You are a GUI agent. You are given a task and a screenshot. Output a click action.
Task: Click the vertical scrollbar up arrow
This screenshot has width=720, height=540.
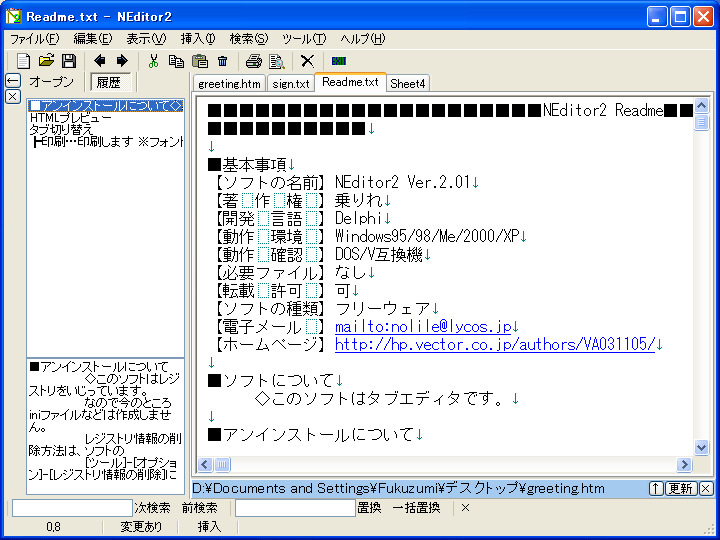[x=701, y=106]
